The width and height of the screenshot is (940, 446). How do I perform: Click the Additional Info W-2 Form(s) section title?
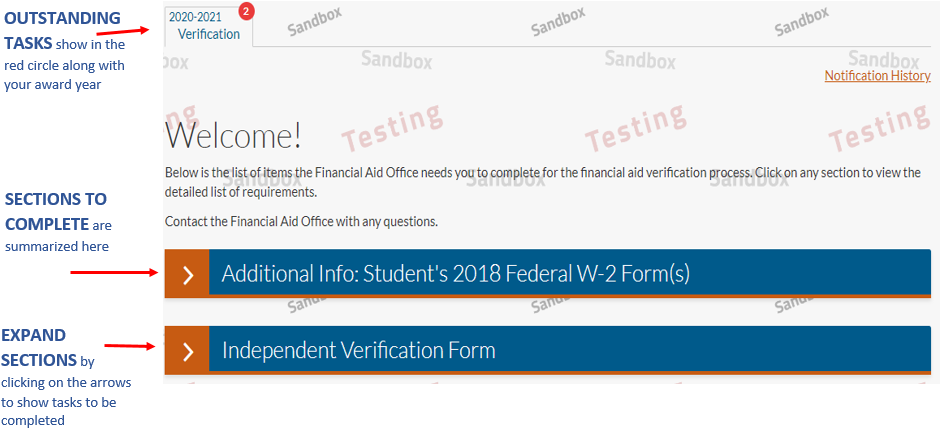pos(456,274)
